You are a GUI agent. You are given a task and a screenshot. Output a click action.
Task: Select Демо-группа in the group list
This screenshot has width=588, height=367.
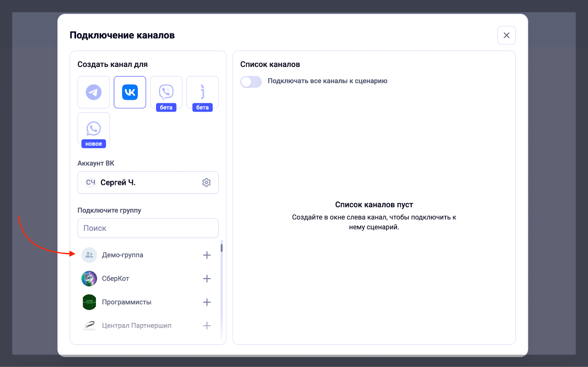pos(147,255)
